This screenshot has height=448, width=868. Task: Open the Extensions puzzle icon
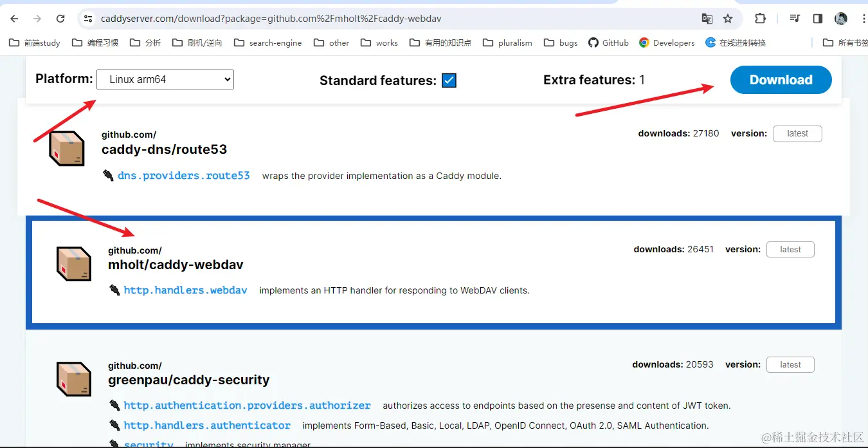(760, 19)
